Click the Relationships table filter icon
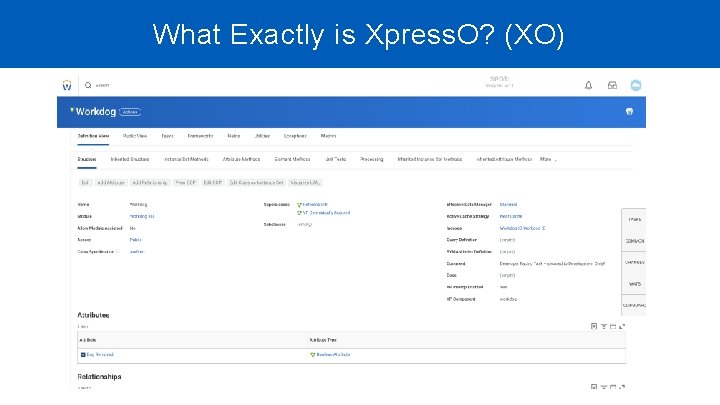720x405 pixels. [604, 387]
